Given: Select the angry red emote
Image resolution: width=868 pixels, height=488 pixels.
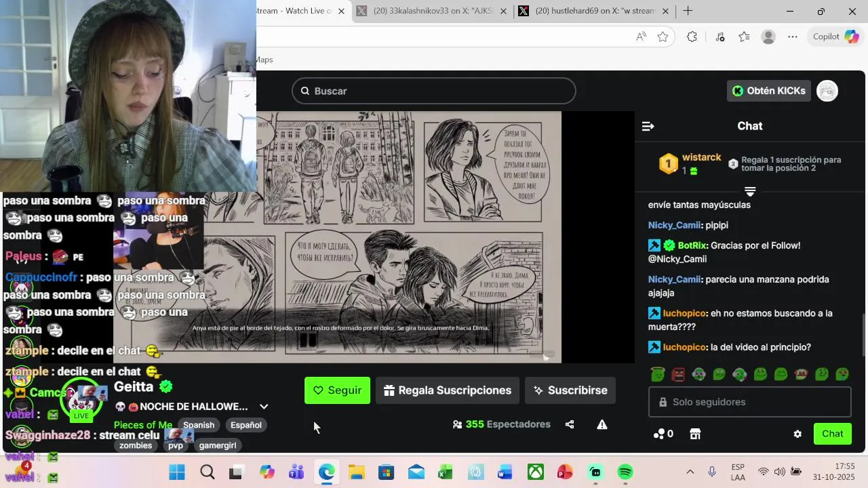Looking at the screenshot, I should pos(678,374).
